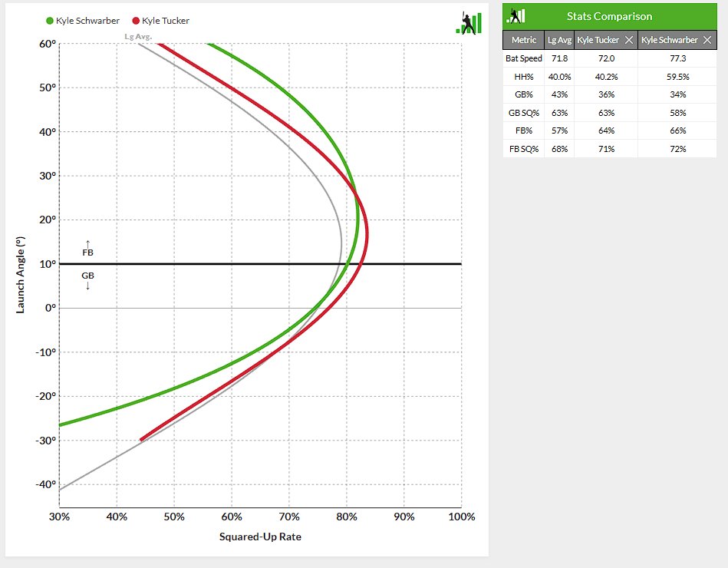This screenshot has width=728, height=568.
Task: Click the FB up arrow on chart
Action: coord(87,243)
